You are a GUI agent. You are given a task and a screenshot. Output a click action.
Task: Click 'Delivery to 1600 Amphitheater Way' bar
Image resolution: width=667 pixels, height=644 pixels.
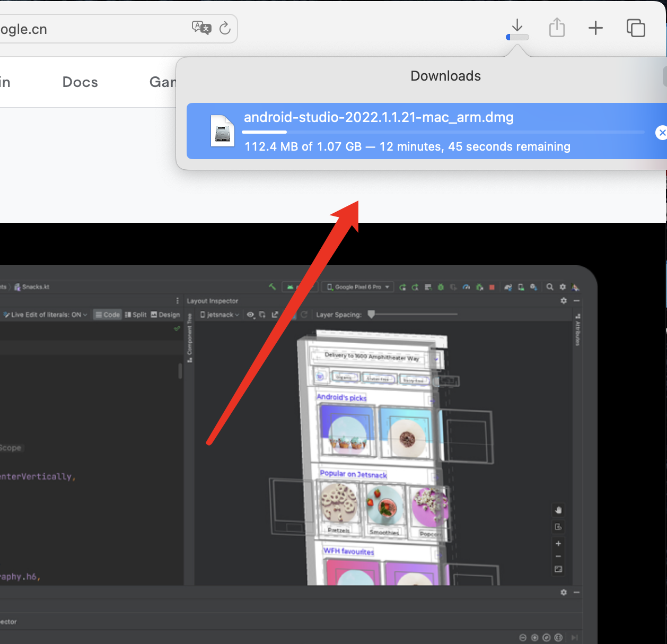click(373, 356)
